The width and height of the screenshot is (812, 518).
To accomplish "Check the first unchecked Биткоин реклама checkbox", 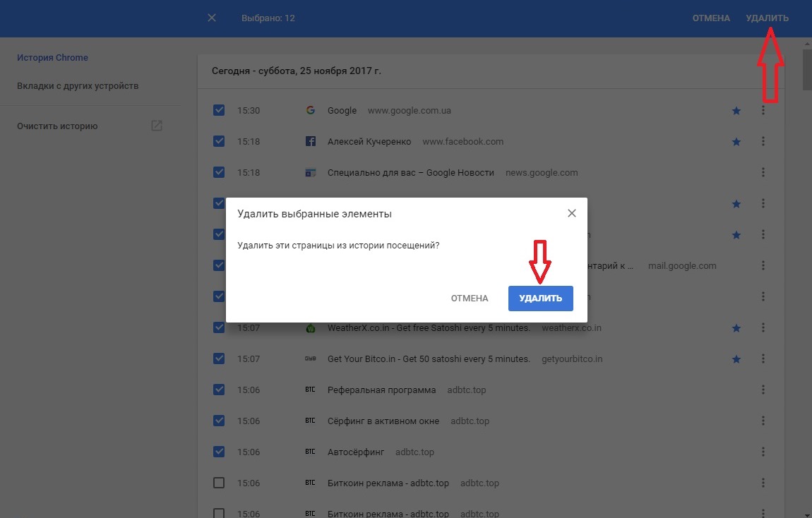I will coord(219,483).
